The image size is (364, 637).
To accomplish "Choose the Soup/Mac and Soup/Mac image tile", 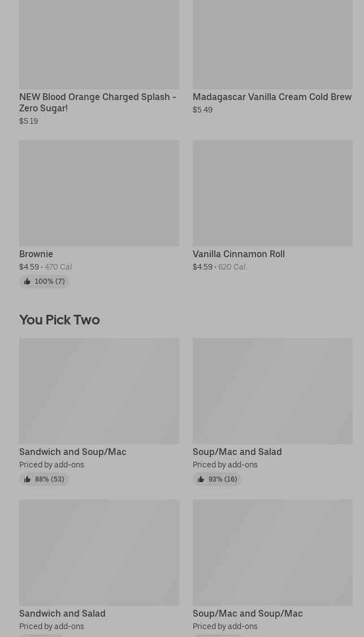I will click(x=272, y=552).
